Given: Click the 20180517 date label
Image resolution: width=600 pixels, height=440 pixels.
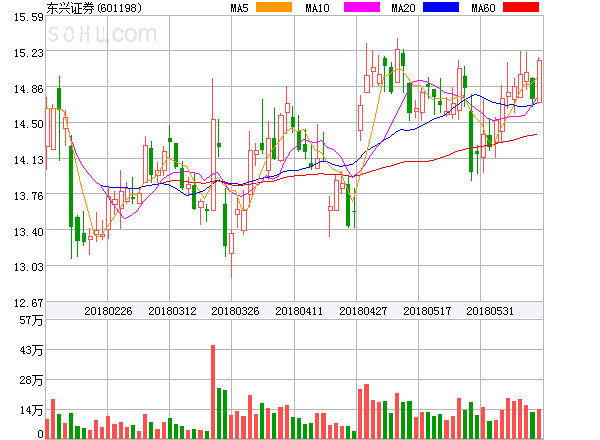Looking at the screenshot, I should tap(427, 311).
